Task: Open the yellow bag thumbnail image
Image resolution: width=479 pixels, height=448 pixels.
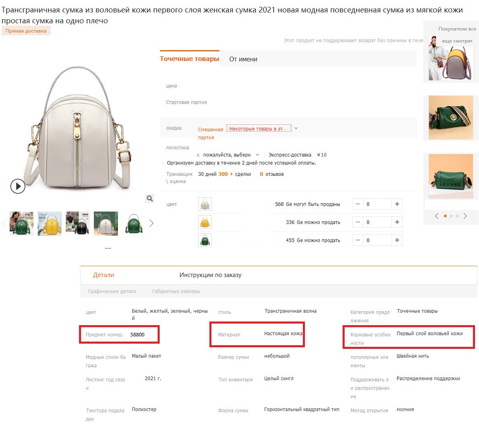Action: click(x=50, y=223)
